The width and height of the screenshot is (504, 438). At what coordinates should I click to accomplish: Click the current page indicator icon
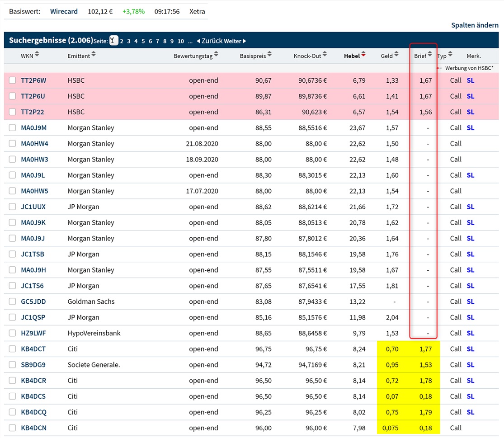113,40
